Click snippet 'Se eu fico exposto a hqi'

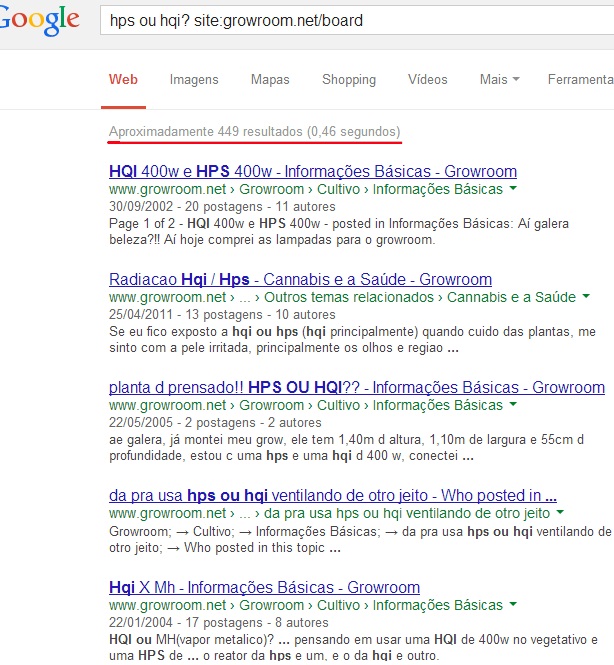(x=352, y=340)
